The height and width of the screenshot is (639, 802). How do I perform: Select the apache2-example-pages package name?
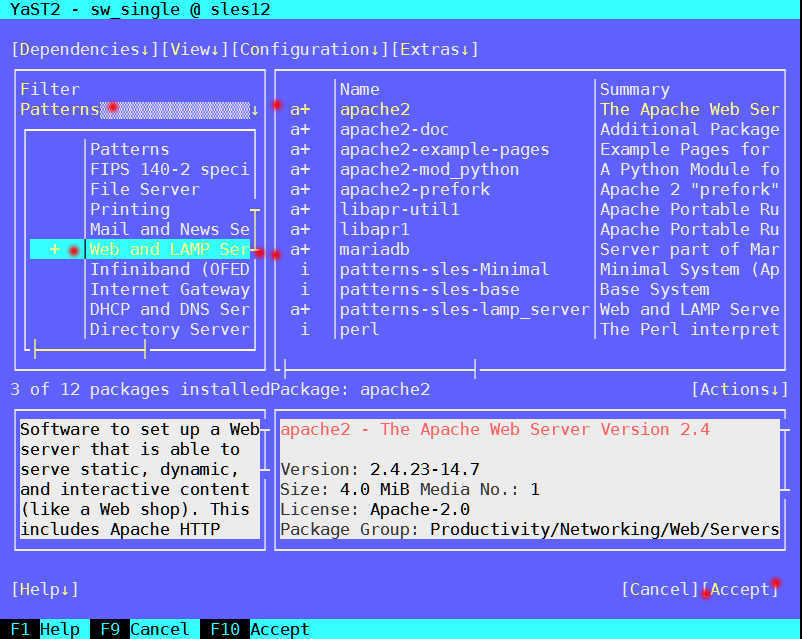coord(444,149)
